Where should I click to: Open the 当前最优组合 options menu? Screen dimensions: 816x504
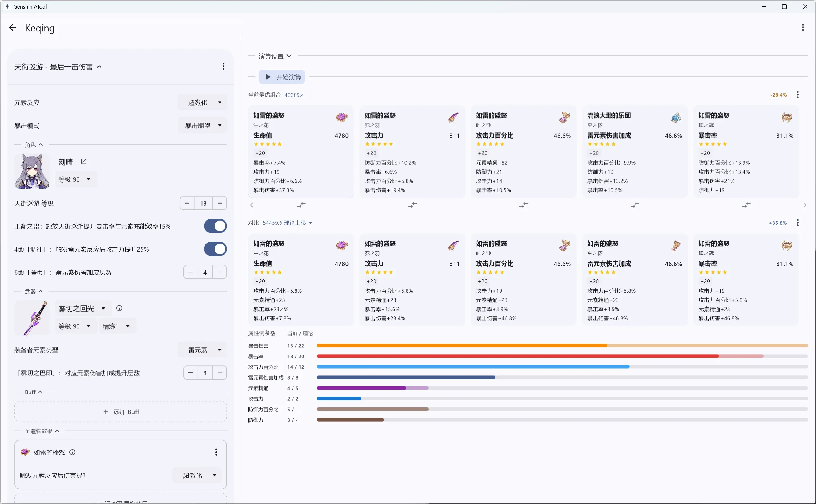click(797, 95)
